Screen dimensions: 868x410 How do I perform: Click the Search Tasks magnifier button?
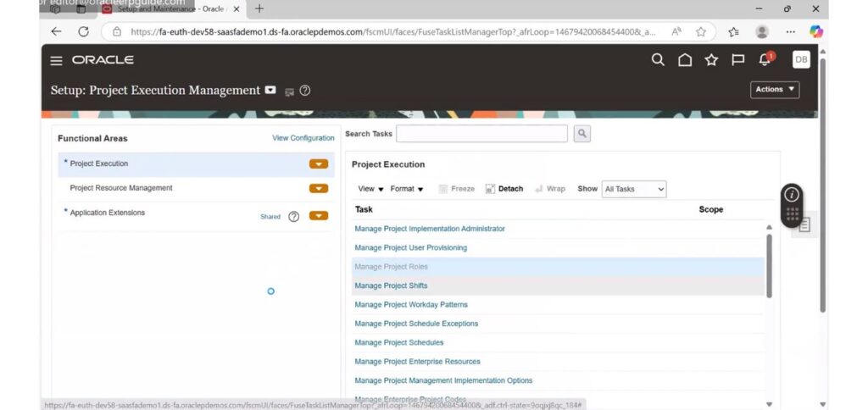[x=581, y=133]
